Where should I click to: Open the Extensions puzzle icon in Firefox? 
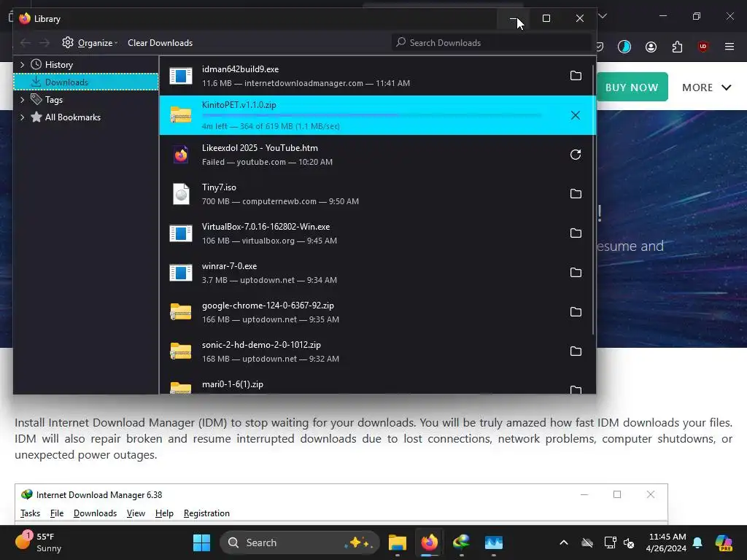coord(677,47)
